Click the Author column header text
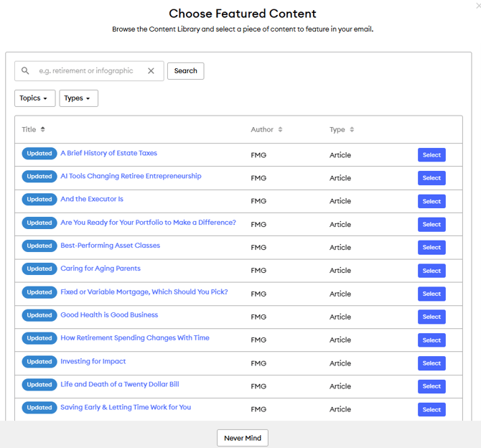 [262, 129]
